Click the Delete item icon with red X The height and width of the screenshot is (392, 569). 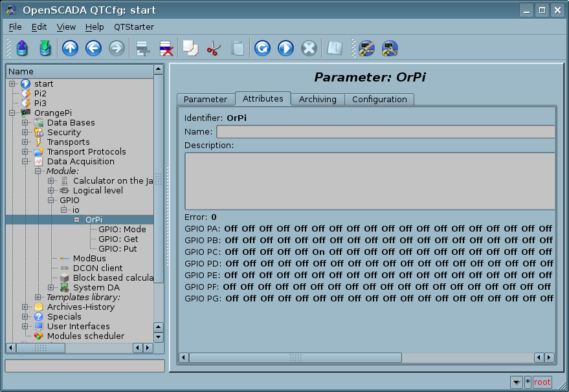166,49
